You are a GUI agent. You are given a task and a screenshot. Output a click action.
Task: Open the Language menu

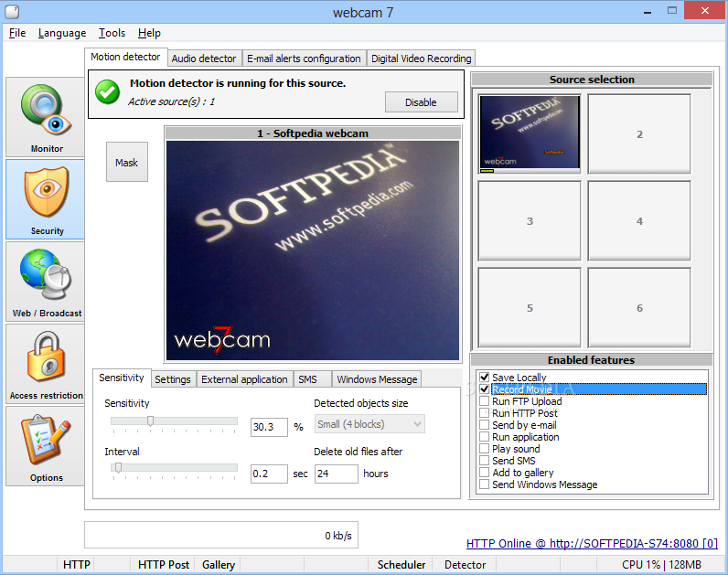point(62,33)
